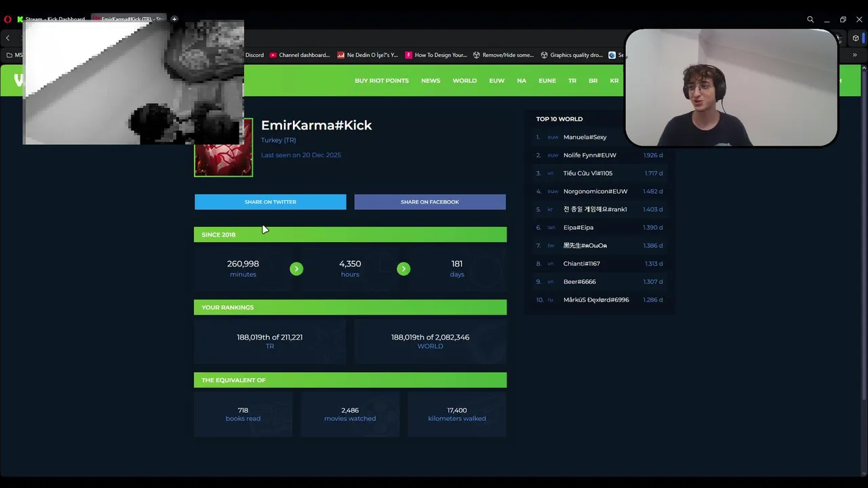
Task: Click the green arrow between minutes and hours
Action: (x=296, y=269)
